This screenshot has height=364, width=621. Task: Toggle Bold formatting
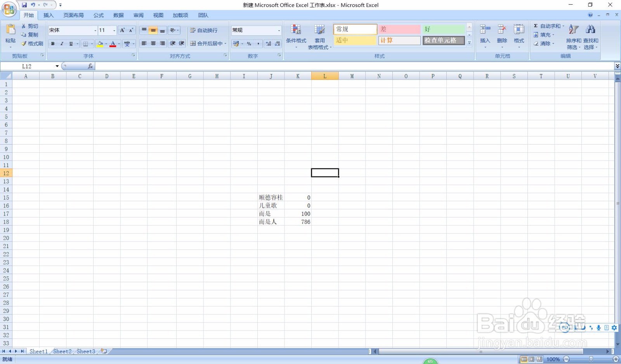(x=53, y=44)
